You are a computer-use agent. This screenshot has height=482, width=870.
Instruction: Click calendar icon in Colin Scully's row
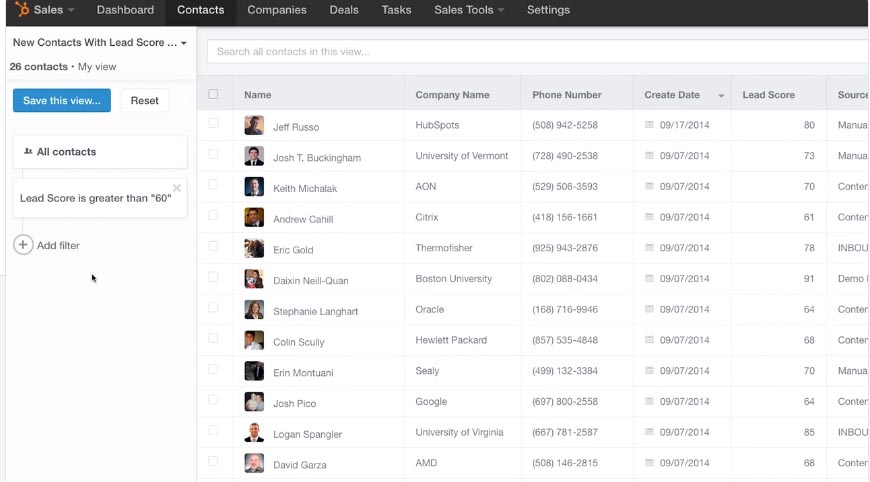[649, 339]
